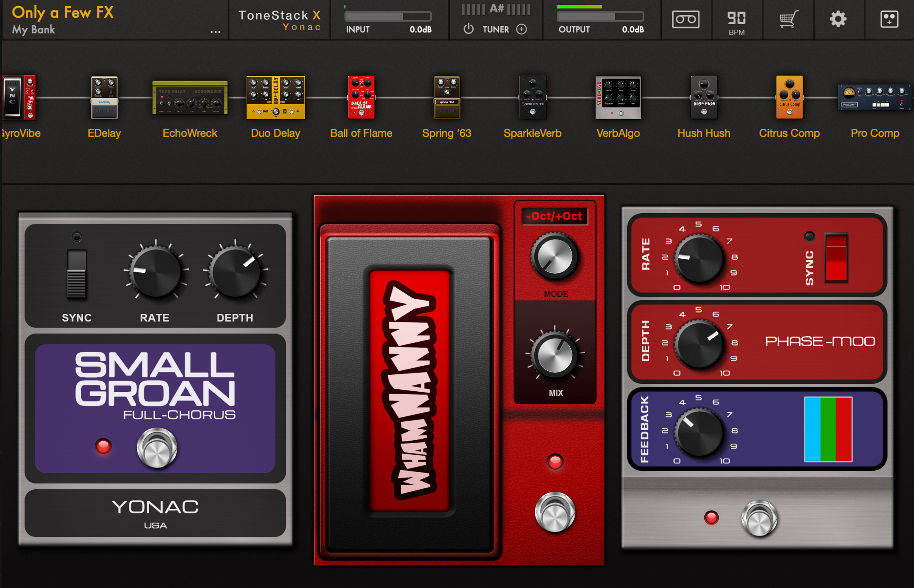The height and width of the screenshot is (588, 914).
Task: Click the add-effect pedal icon at top right
Action: point(889,19)
